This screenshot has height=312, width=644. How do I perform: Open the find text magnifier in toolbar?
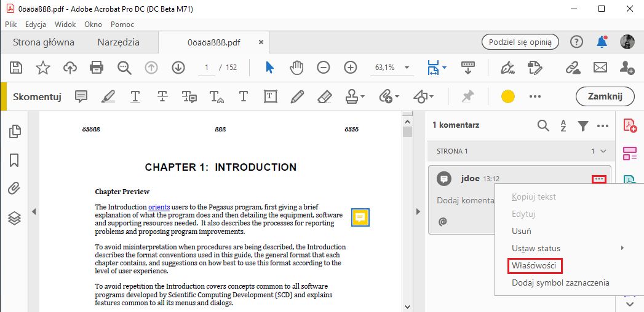pyautogui.click(x=124, y=68)
